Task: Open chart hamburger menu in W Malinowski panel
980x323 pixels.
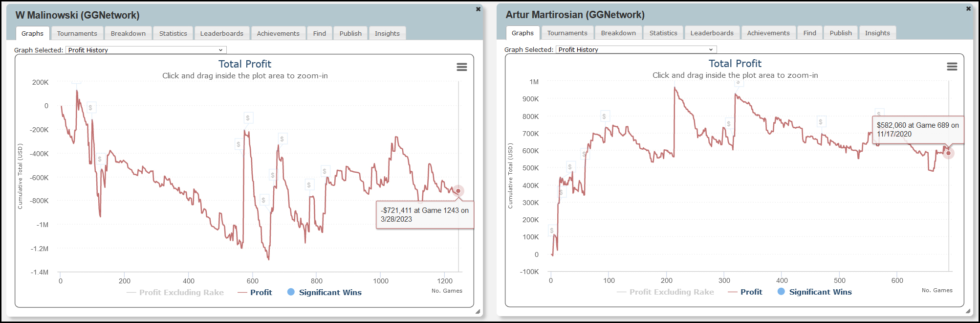Action: pos(461,67)
